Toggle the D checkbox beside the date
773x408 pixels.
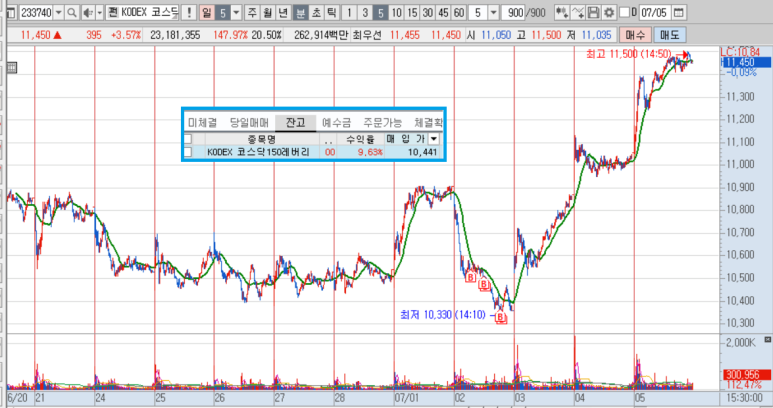tap(624, 12)
